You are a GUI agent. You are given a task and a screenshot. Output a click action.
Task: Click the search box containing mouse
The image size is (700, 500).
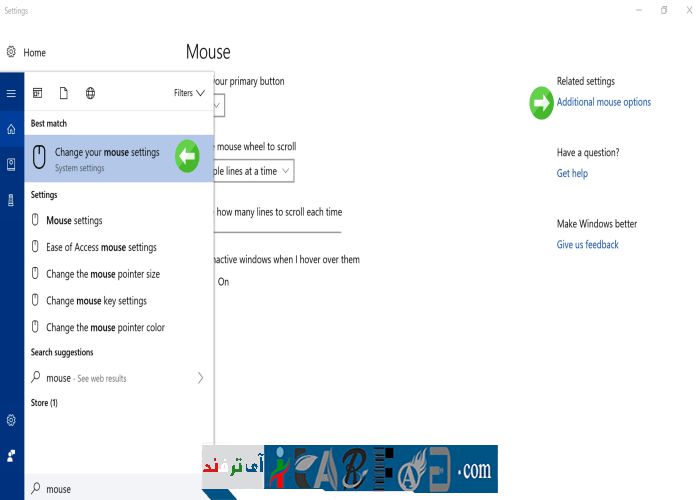pyautogui.click(x=110, y=489)
